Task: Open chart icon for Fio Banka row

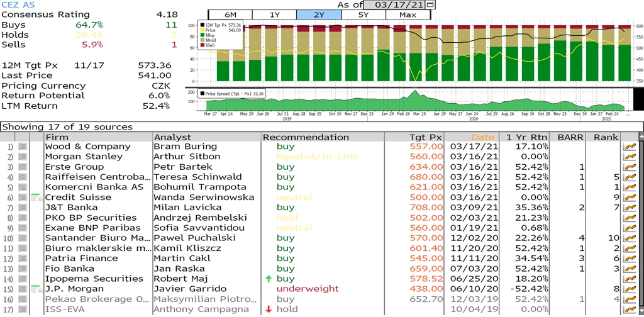Action: pos(629,269)
